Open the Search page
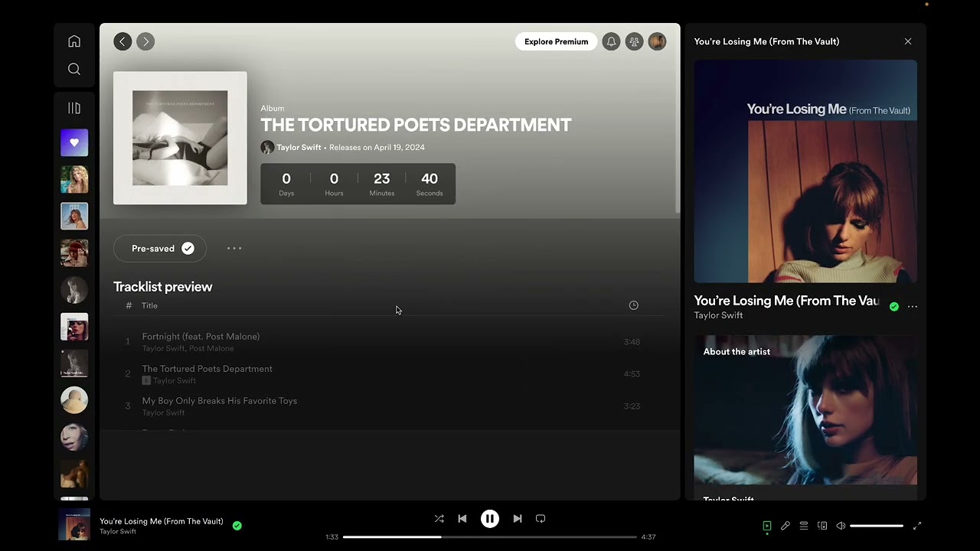The width and height of the screenshot is (980, 551). point(74,69)
